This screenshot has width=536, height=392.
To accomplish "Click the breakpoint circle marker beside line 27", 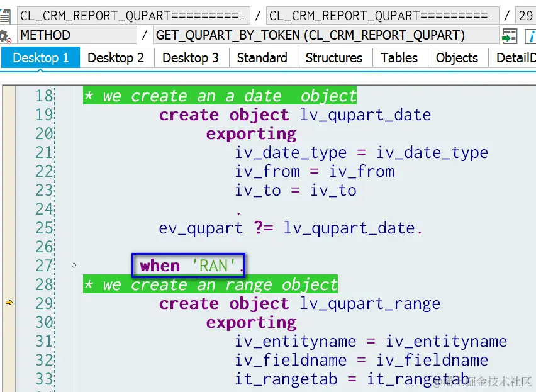I will [x=74, y=265].
